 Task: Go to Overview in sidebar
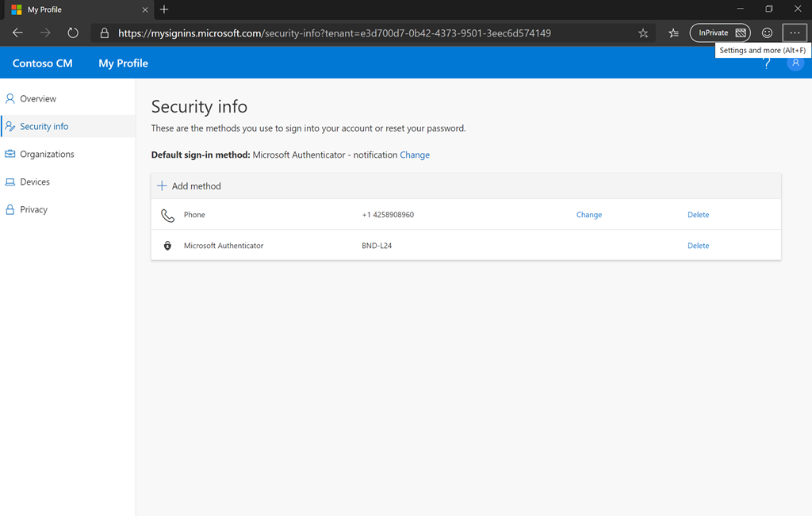tap(38, 99)
